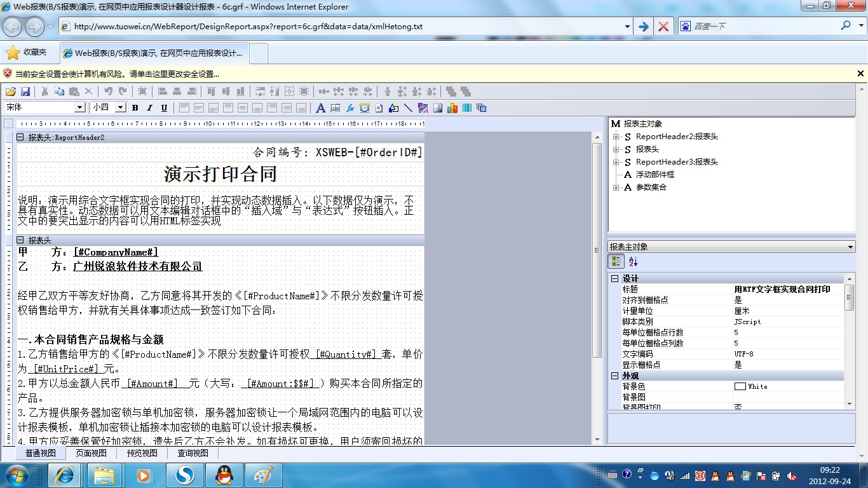868x488 pixels.
Task: Click the browser address bar URL field
Action: [x=343, y=27]
